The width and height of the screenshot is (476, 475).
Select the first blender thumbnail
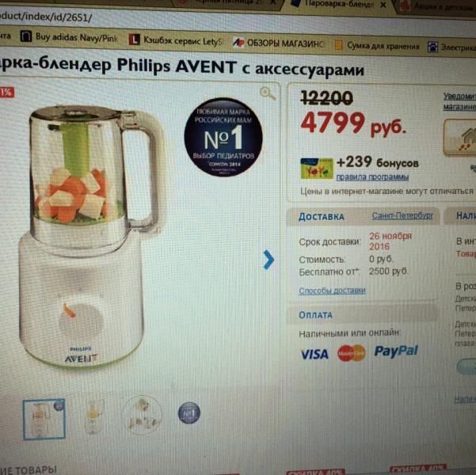tap(44, 419)
